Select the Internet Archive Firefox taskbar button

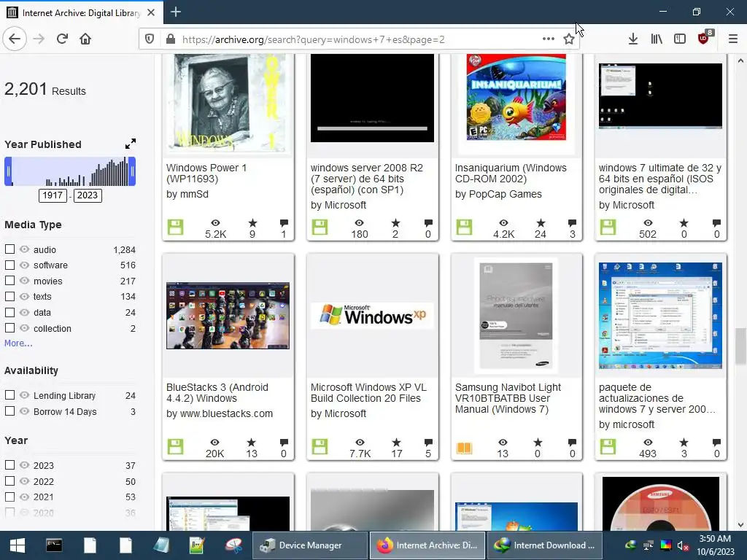427,545
